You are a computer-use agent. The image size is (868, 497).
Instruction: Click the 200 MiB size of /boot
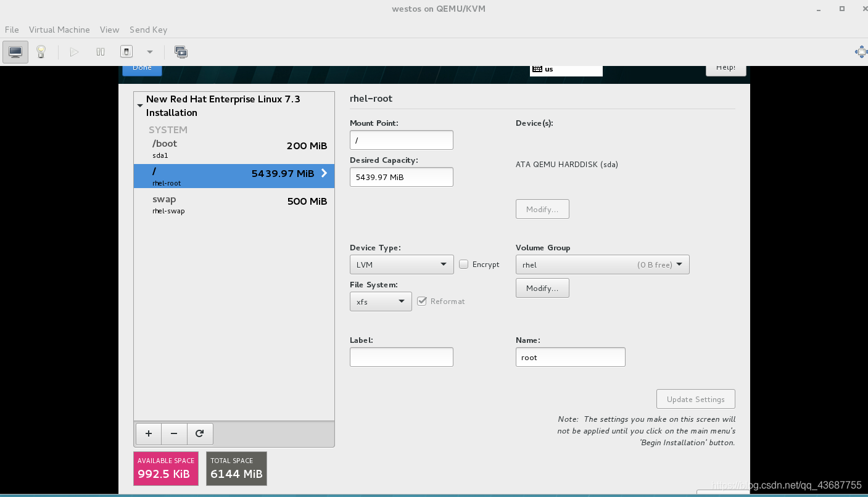307,146
